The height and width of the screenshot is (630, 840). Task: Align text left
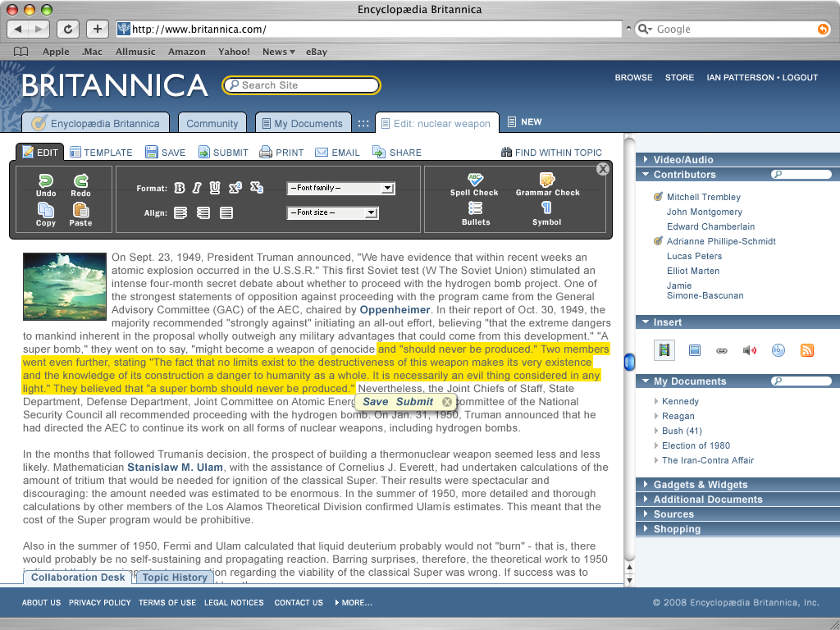(180, 213)
